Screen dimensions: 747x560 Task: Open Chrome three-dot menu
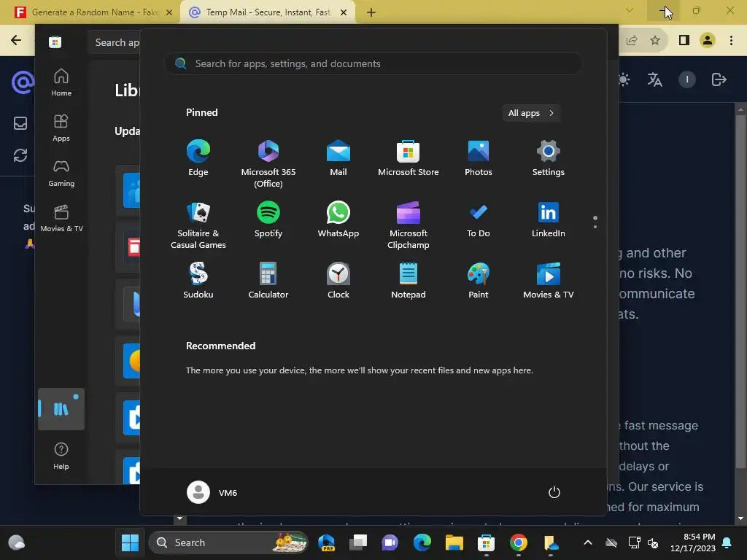[731, 41]
